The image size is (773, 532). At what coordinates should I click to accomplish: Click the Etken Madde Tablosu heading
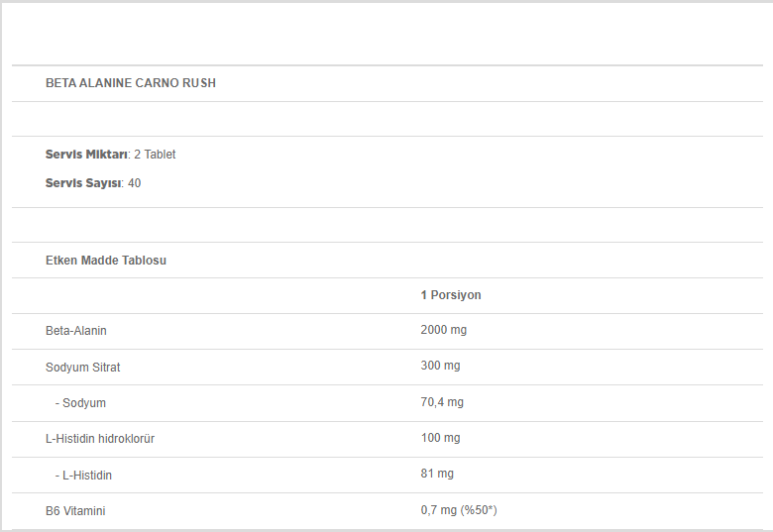pyautogui.click(x=106, y=261)
